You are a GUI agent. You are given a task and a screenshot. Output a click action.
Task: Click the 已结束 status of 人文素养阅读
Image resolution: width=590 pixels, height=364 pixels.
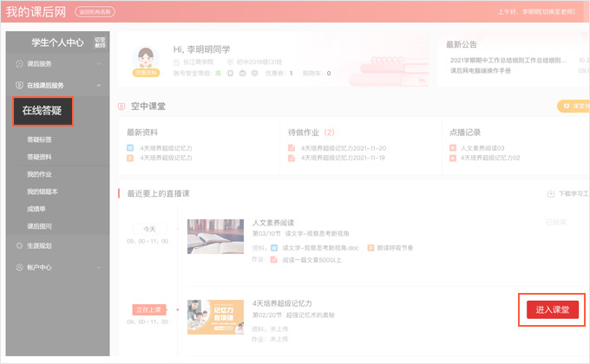[556, 223]
